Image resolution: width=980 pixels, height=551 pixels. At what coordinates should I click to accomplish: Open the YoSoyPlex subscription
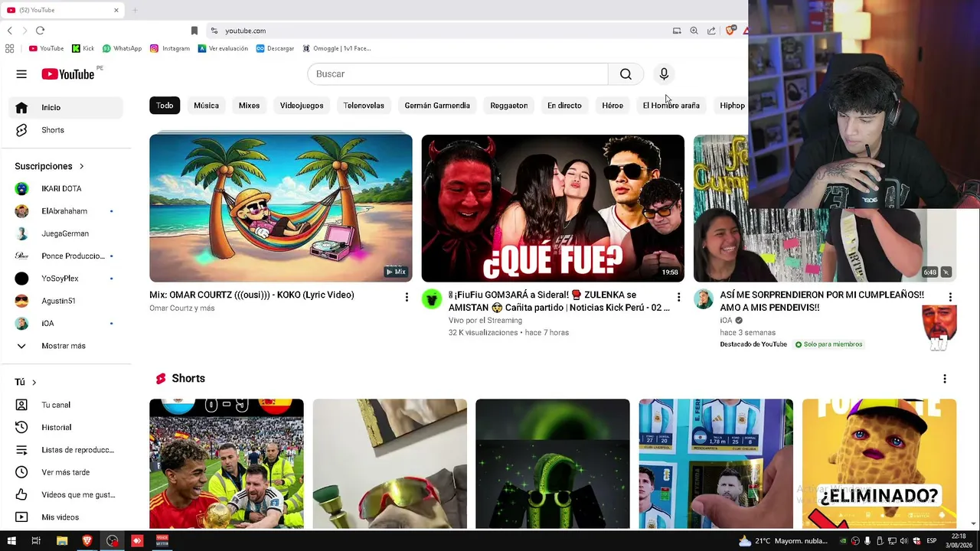tap(66, 279)
